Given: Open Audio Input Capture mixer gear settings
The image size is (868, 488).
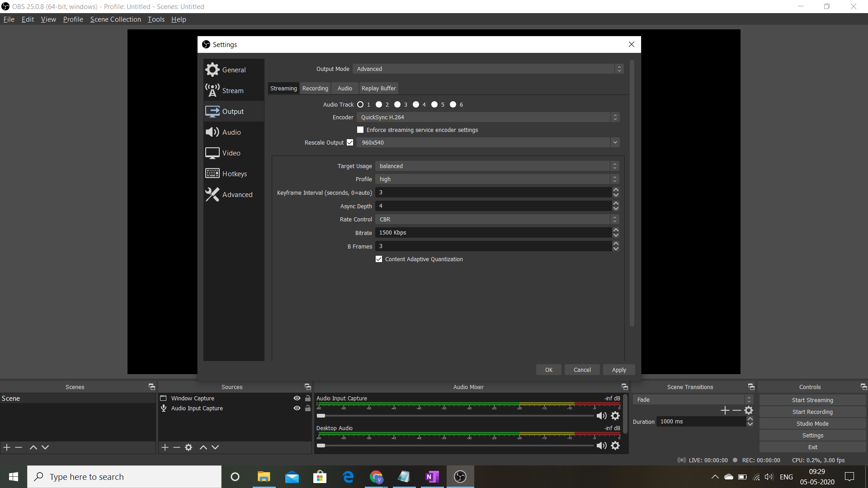Looking at the screenshot, I should [615, 416].
